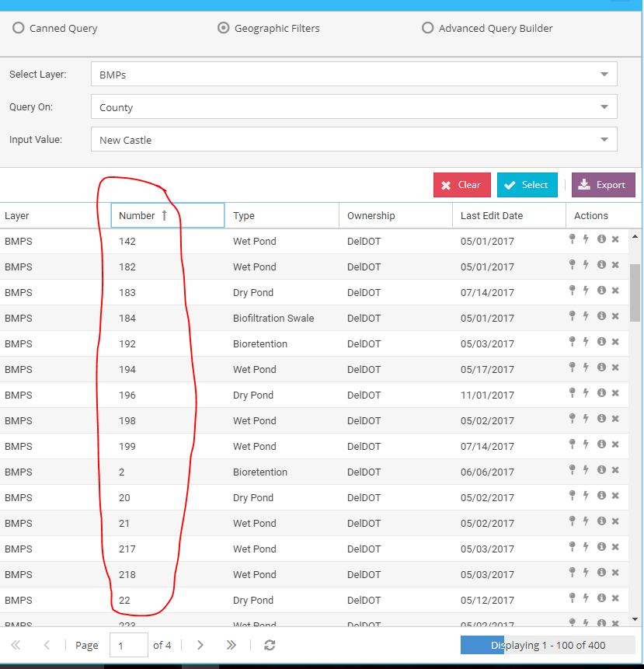Click the scroll down arrow of grid
644x669 pixels.
coord(635,619)
